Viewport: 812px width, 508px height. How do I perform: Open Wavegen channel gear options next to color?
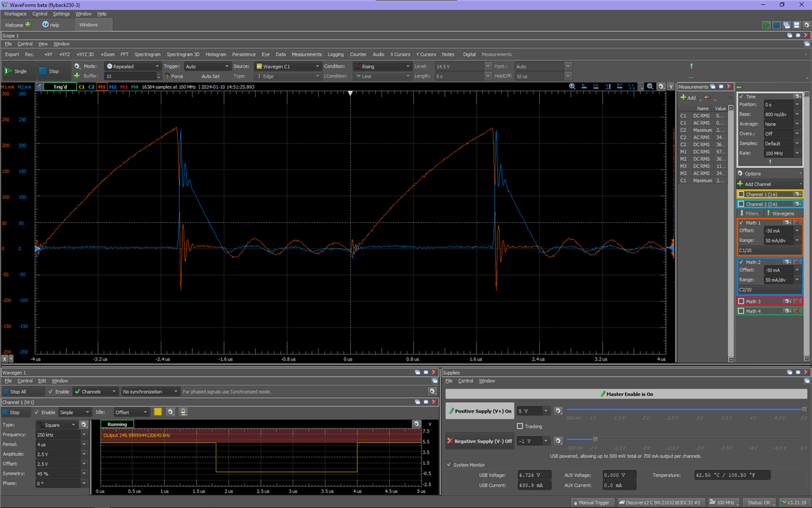click(171, 412)
